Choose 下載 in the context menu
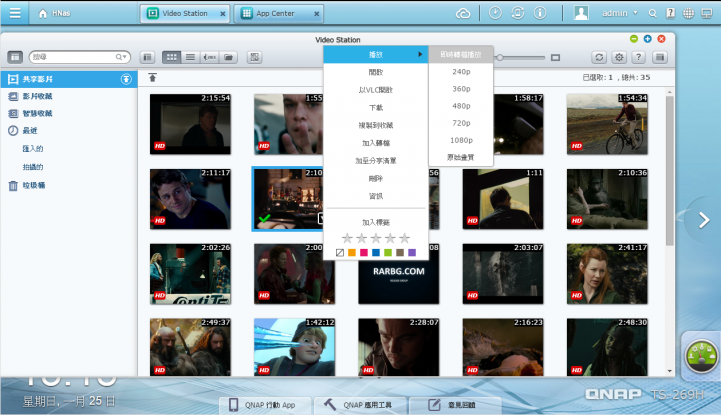The image size is (721, 415). [376, 108]
